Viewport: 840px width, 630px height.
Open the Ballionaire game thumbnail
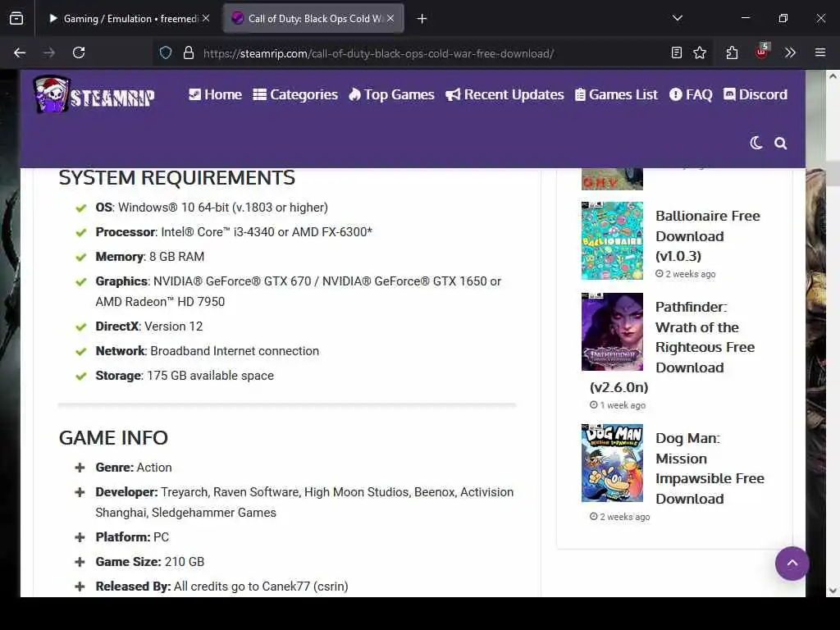(x=612, y=240)
